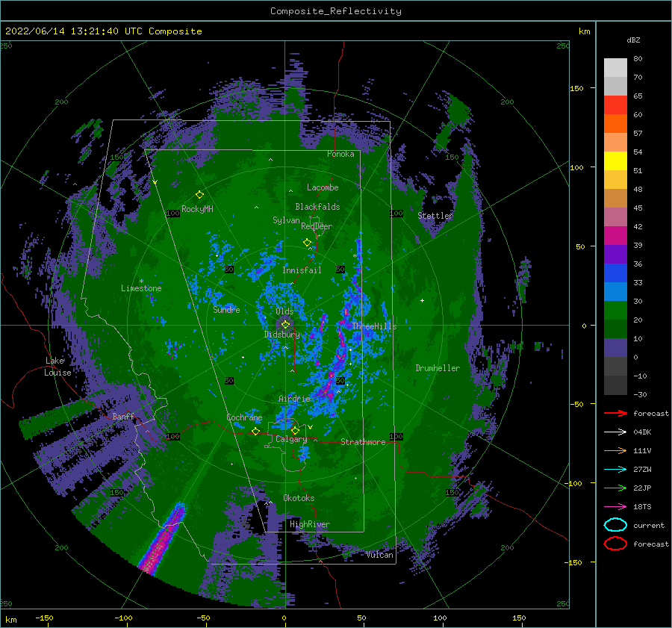
Task: Click the green 22JP arrow icon
Action: (x=615, y=488)
